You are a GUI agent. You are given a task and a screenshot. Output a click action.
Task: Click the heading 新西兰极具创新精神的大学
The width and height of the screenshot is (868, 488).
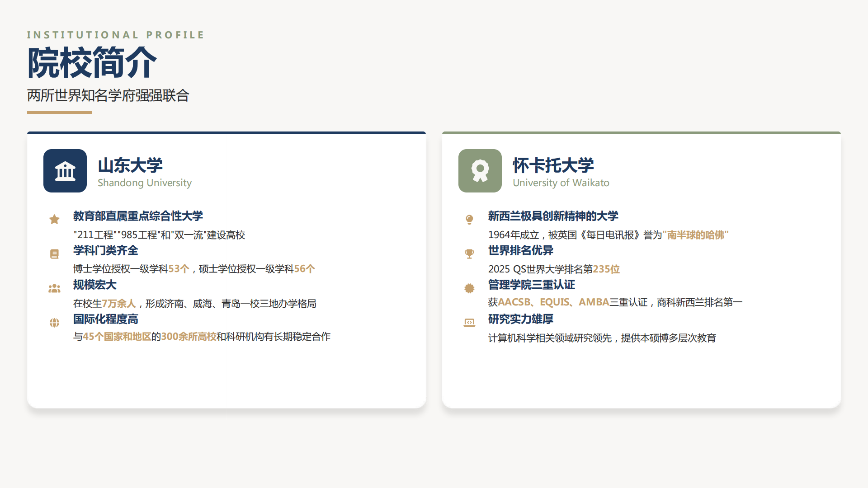click(x=553, y=216)
